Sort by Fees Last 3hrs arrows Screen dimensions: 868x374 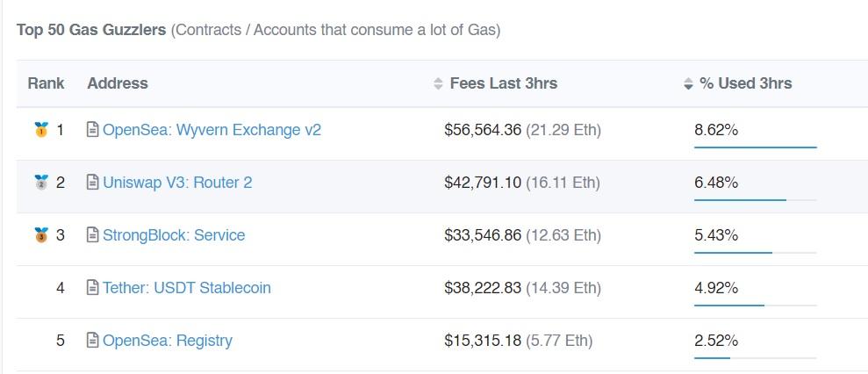coord(439,84)
